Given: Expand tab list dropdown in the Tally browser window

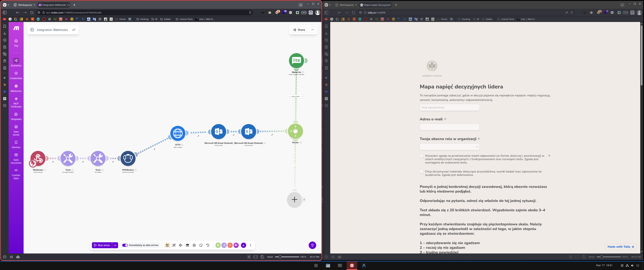Looking at the screenshot, I should (x=622, y=5).
